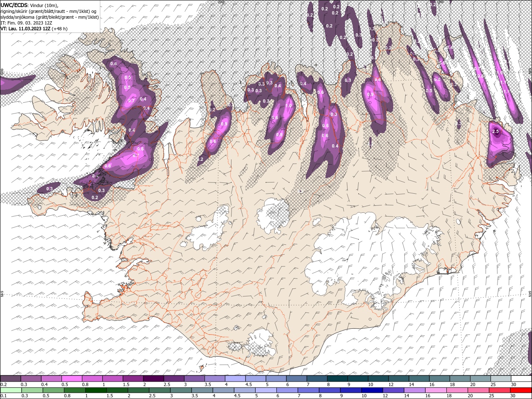Click the 'UWC/ECDS: Vindur (10m),' title line
This screenshot has width=532, height=399.
pos(30,5)
